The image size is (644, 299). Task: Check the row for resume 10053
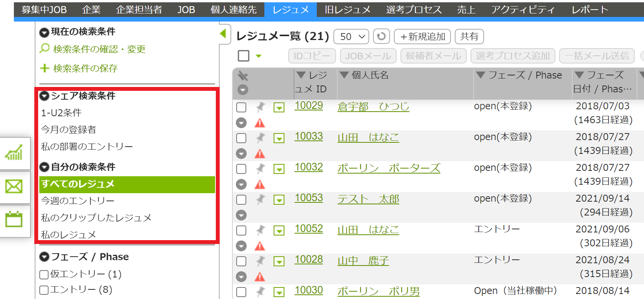click(241, 199)
